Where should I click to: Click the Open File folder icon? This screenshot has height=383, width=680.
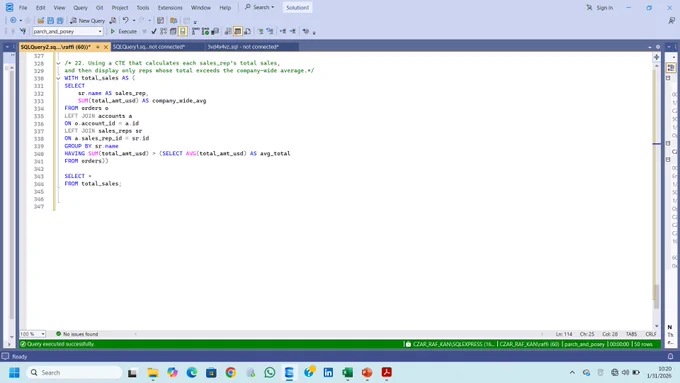tap(40, 20)
